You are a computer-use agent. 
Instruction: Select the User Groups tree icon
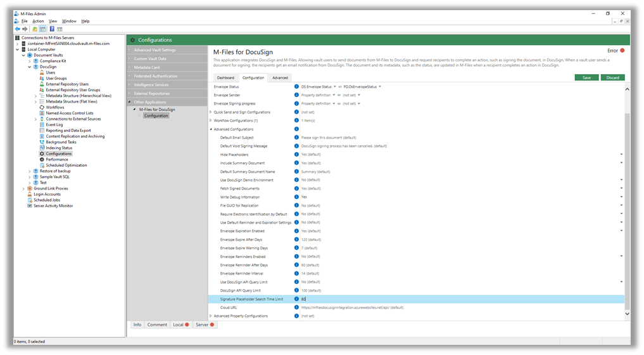tap(42, 78)
